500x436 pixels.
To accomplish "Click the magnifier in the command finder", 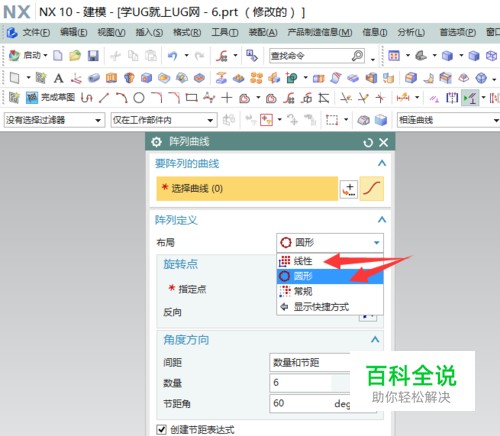I will click(x=357, y=55).
